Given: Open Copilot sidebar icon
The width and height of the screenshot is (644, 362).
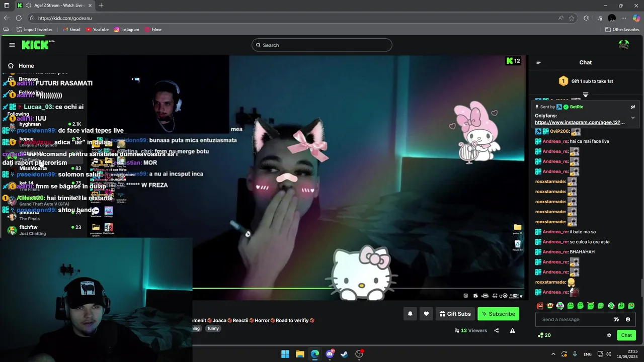Looking at the screenshot, I should tap(636, 18).
